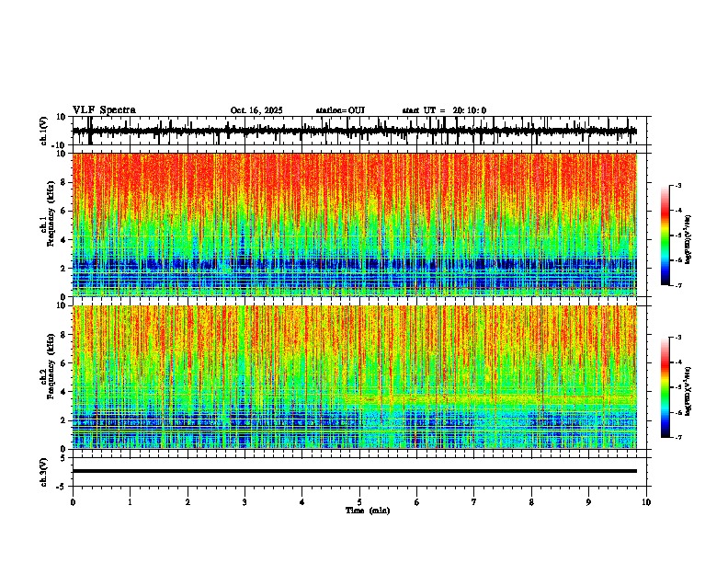Screen dimensions: 728x563
Task: Click the "9" time axis tick label
Action: tap(588, 502)
